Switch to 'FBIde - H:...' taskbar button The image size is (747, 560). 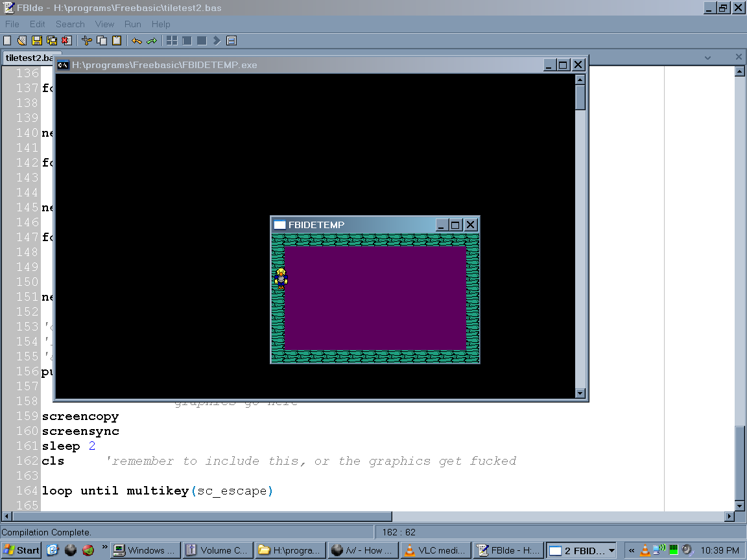[509, 550]
